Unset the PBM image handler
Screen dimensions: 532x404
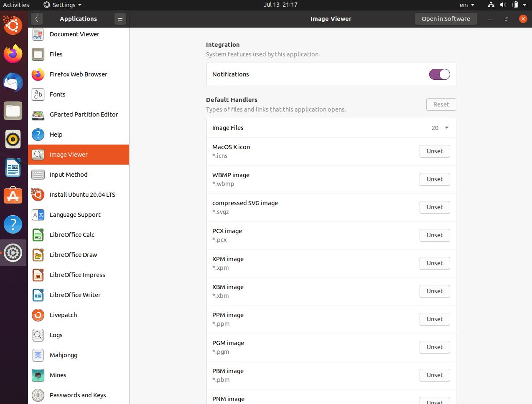click(435, 375)
